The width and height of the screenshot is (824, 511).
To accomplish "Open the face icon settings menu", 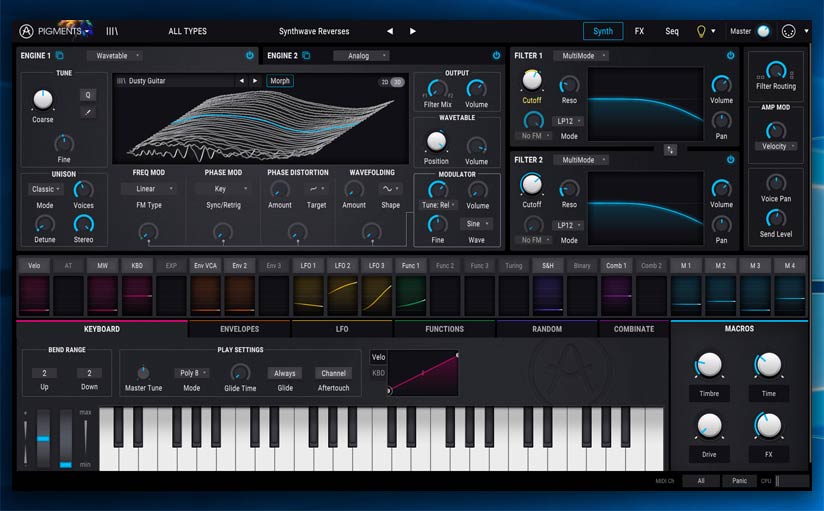I will pyautogui.click(x=788, y=32).
